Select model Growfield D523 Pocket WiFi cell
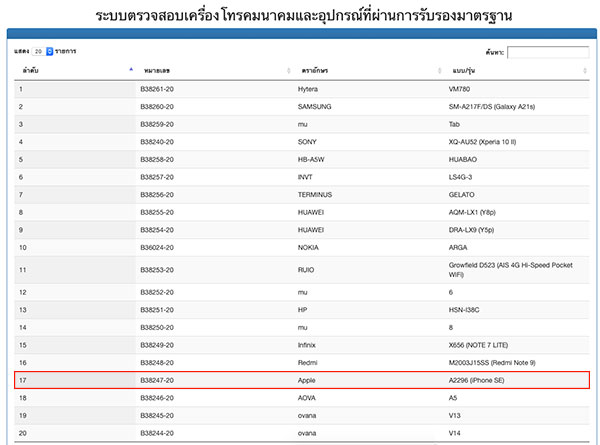Image resolution: width=600 pixels, height=445 pixels. (x=510, y=270)
